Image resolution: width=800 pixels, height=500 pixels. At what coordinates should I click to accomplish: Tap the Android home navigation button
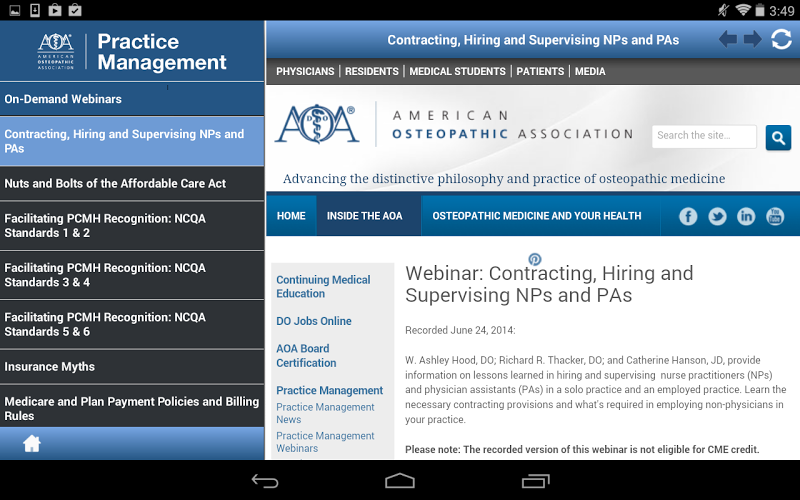pyautogui.click(x=400, y=481)
